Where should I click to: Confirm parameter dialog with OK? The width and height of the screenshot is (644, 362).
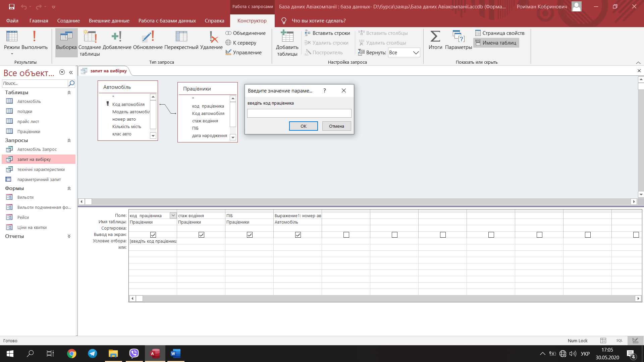click(303, 126)
